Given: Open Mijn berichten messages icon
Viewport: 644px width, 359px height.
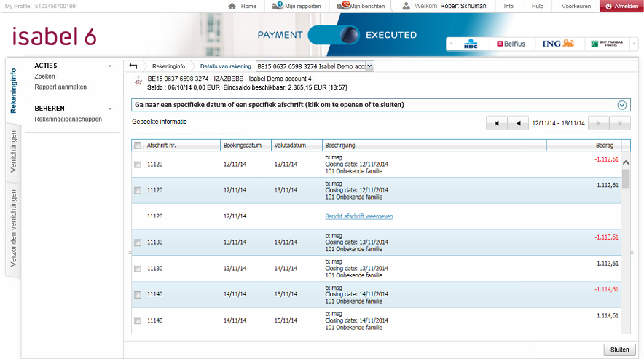Looking at the screenshot, I should 343,6.
